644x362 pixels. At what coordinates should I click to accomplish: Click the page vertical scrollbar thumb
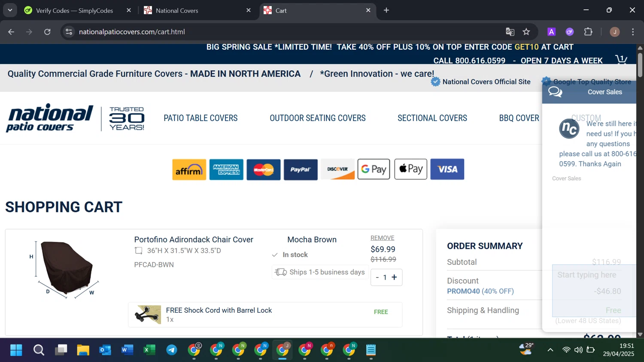pyautogui.click(x=640, y=65)
